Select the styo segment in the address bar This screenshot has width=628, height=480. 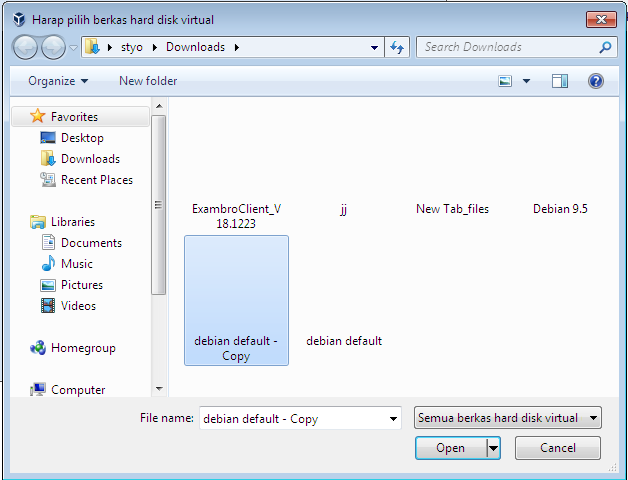point(132,47)
